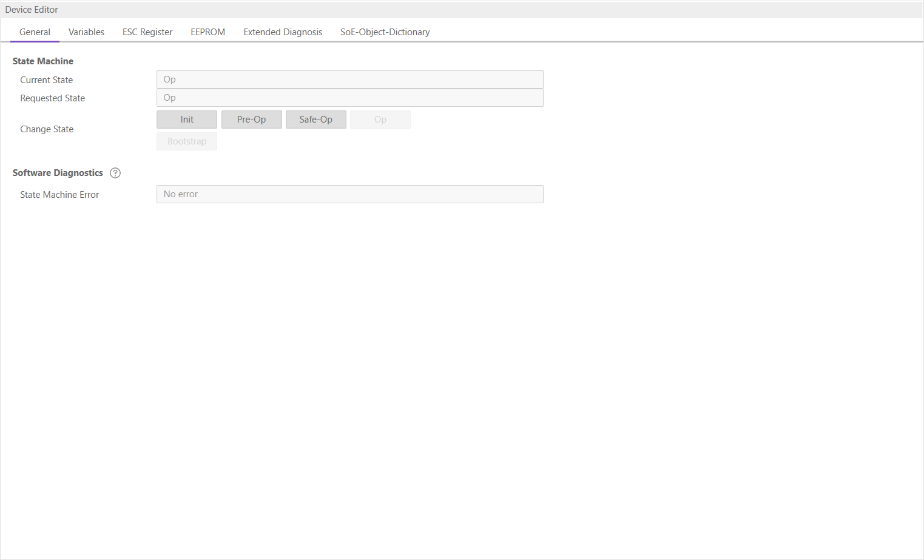Click the Change State label
This screenshot has width=924, height=560.
(x=47, y=129)
